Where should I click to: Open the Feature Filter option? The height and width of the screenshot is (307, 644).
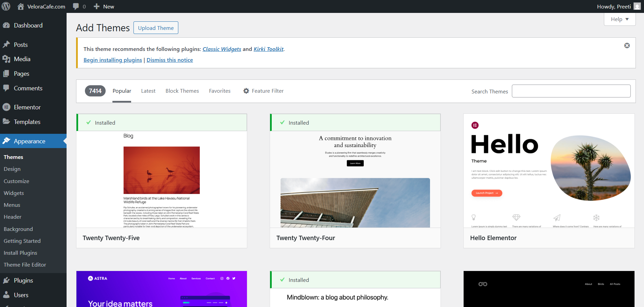(x=264, y=91)
